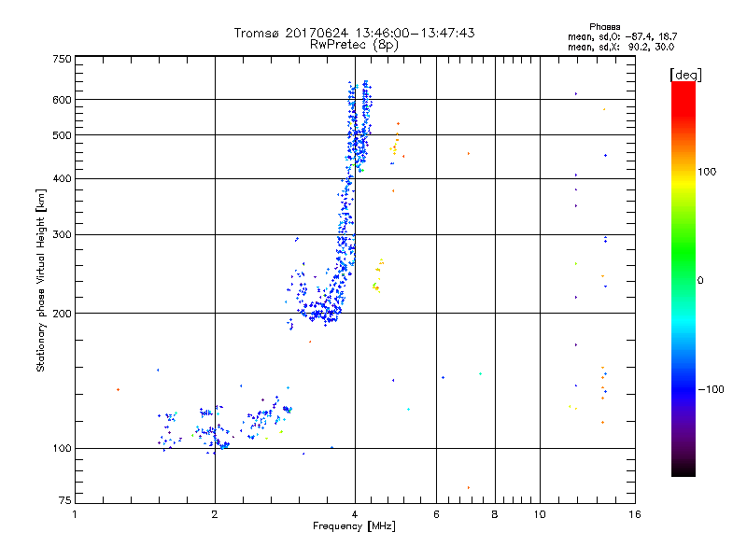The width and height of the screenshot is (747, 560).
Task: Click x-axis tick label '10'
Action: (540, 514)
